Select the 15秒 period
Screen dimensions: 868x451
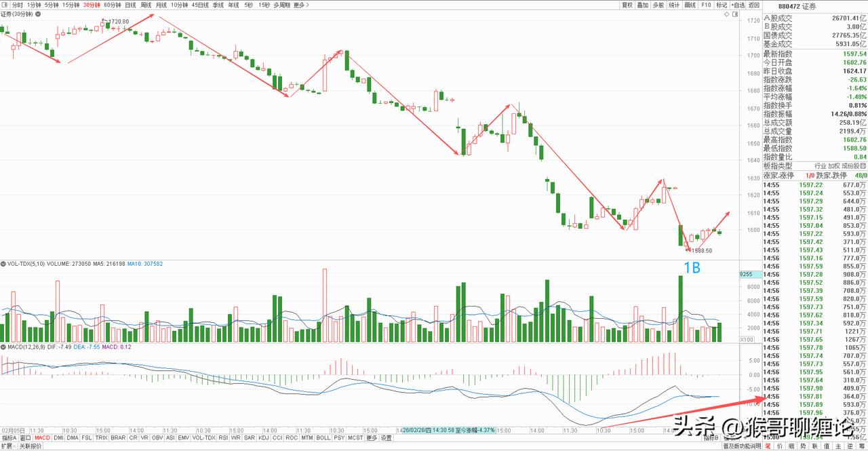tap(264, 5)
